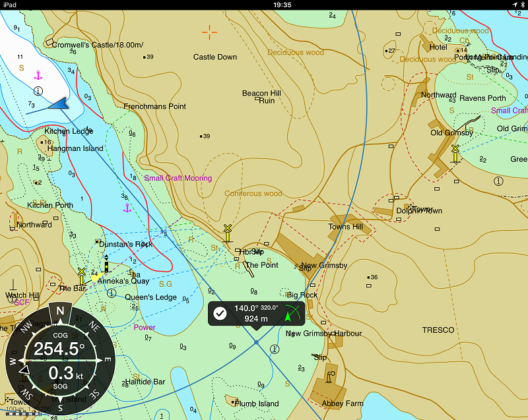Tap the Big Rock label
Viewport: 528px width, 420px height.
pos(302,295)
